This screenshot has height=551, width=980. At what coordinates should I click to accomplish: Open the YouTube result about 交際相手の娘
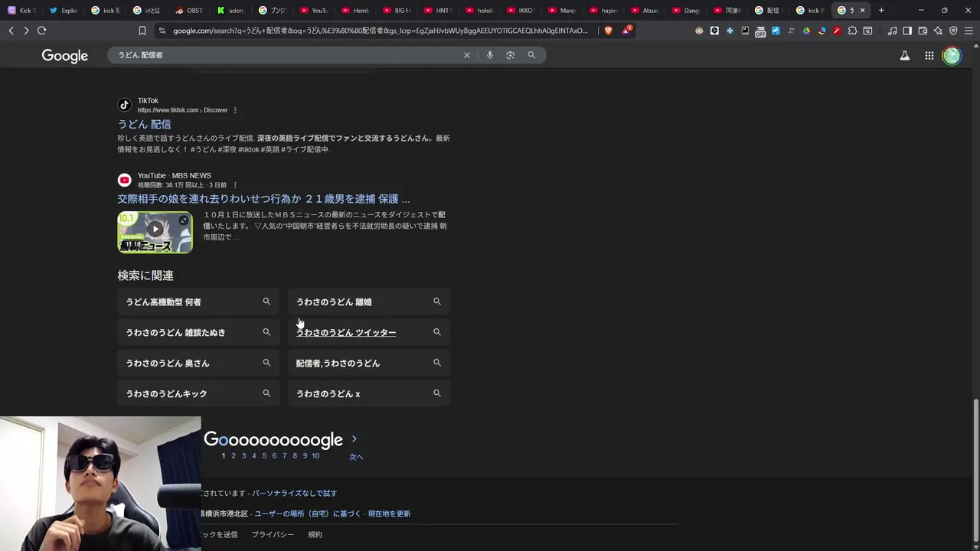(263, 199)
